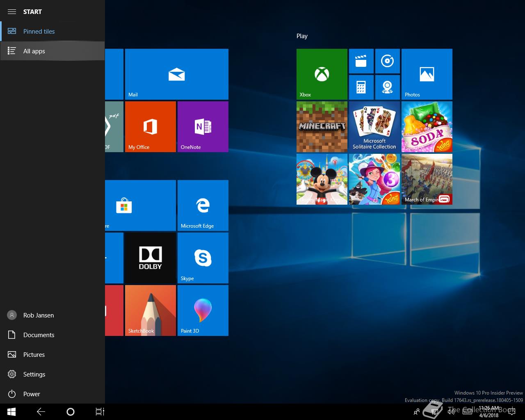The image size is (525, 420).
Task: Launch Skype tile
Action: [203, 258]
